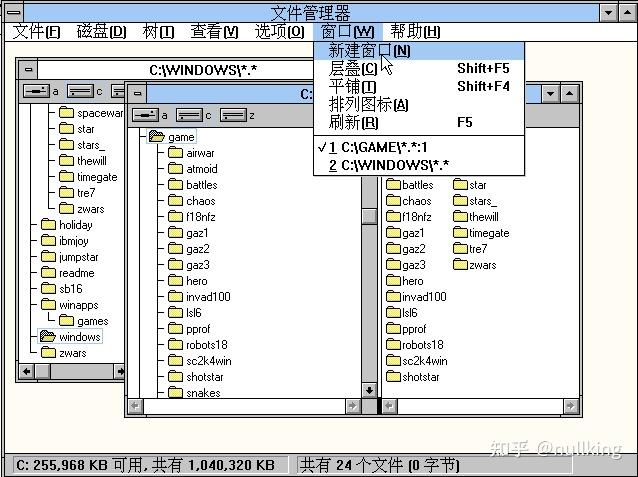This screenshot has height=477, width=638.
Task: Click the sb16 folder icon in back window
Action: pyautogui.click(x=48, y=289)
